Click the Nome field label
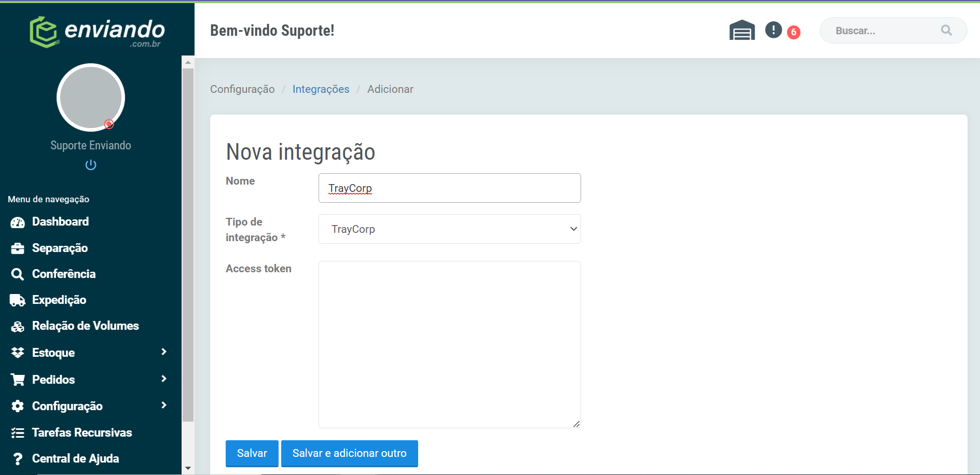This screenshot has height=475, width=980. [x=240, y=181]
